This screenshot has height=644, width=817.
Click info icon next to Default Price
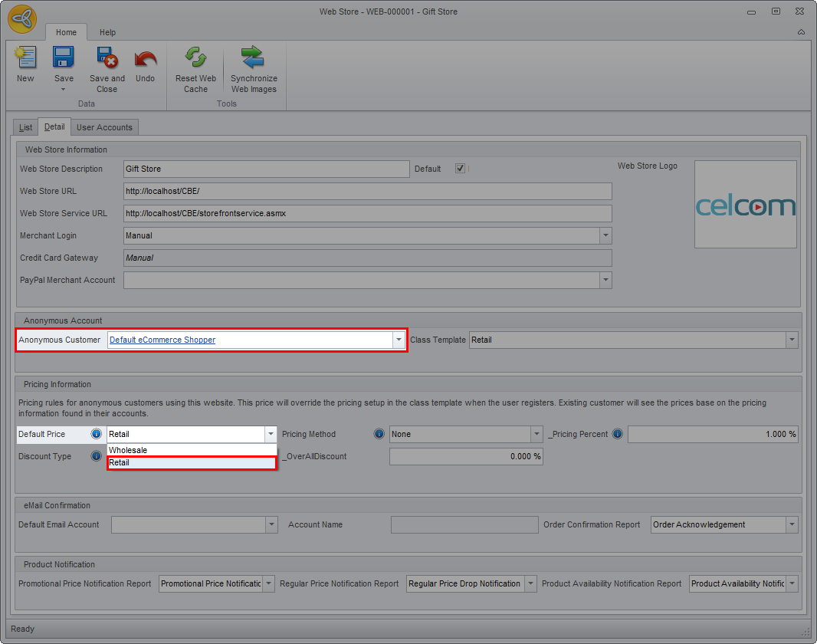coord(97,434)
